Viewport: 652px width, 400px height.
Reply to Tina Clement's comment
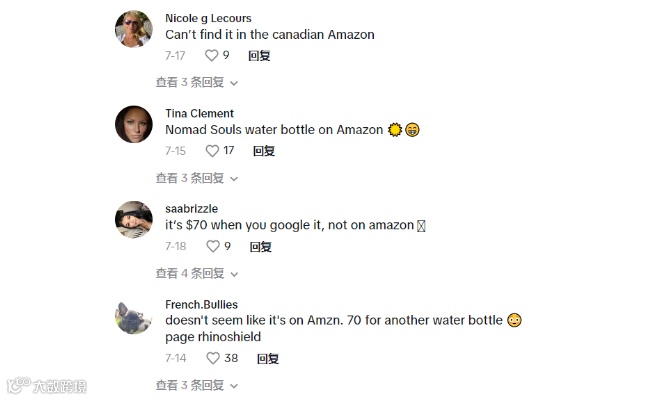tap(263, 151)
